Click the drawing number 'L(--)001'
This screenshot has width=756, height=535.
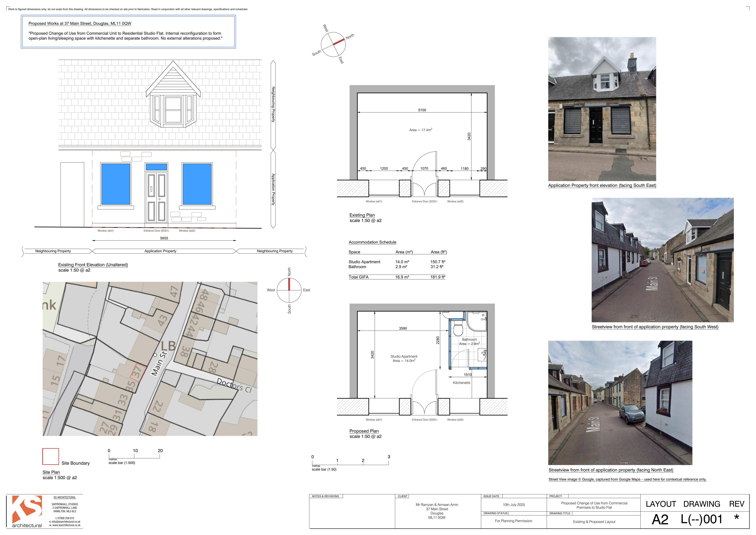701,519
